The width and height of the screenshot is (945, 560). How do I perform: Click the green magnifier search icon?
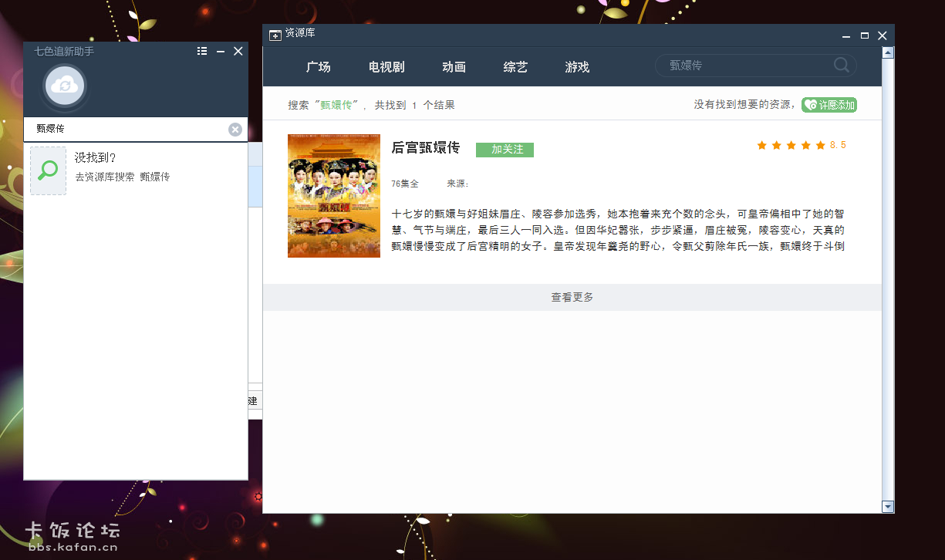tap(48, 170)
